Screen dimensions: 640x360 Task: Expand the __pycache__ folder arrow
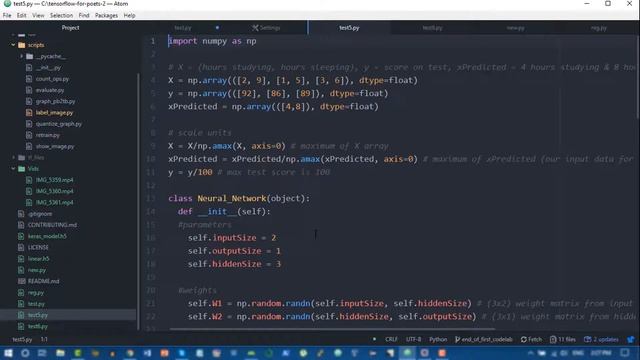coord(21,56)
